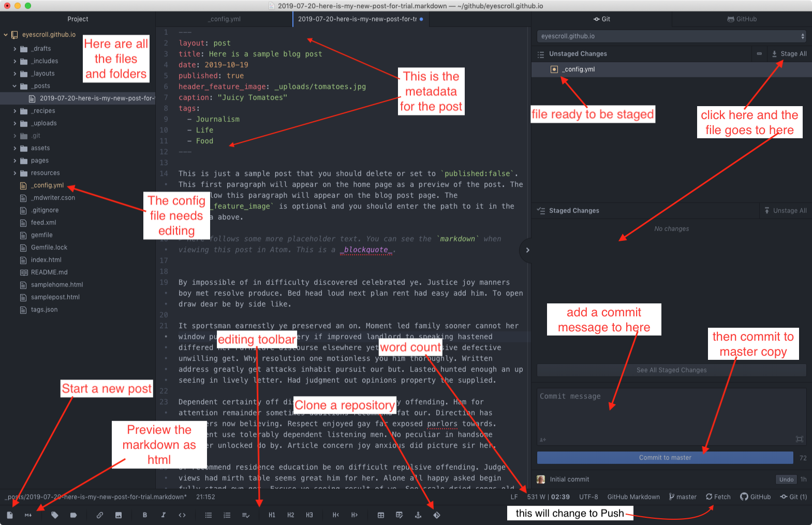Viewport: 812px width, 525px height.
Task: Click the author avatar of Initial commit
Action: [541, 479]
